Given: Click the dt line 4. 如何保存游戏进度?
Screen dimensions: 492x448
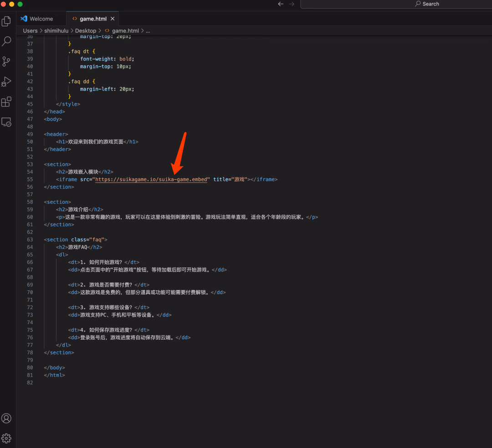Looking at the screenshot, I should pyautogui.click(x=108, y=330).
